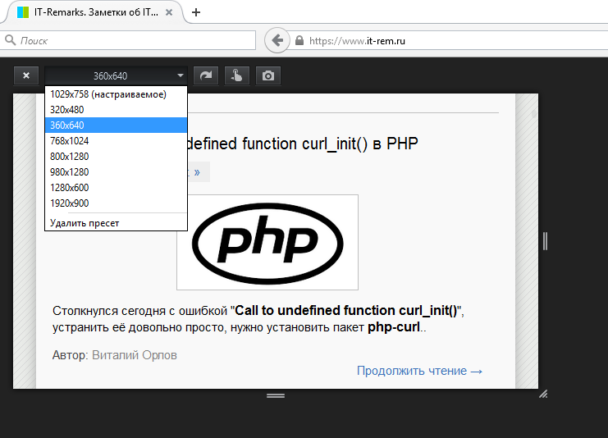608x438 pixels.
Task: Open the 360x640 resolution dropdown
Action: click(116, 76)
